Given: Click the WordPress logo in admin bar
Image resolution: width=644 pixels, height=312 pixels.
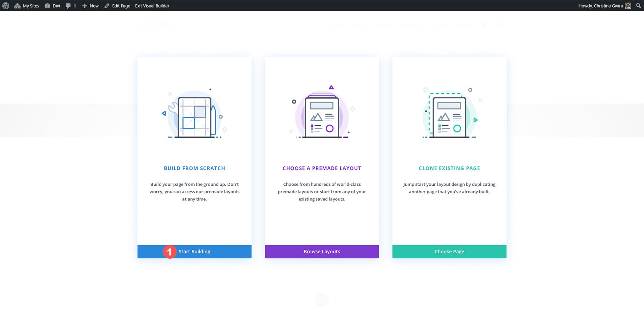Looking at the screenshot, I should click(6, 6).
